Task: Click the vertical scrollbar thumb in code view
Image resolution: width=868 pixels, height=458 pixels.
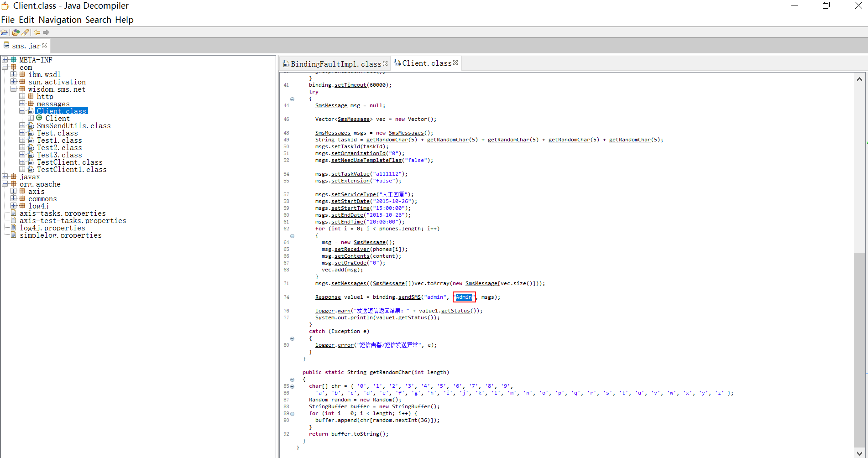Action: click(859, 349)
